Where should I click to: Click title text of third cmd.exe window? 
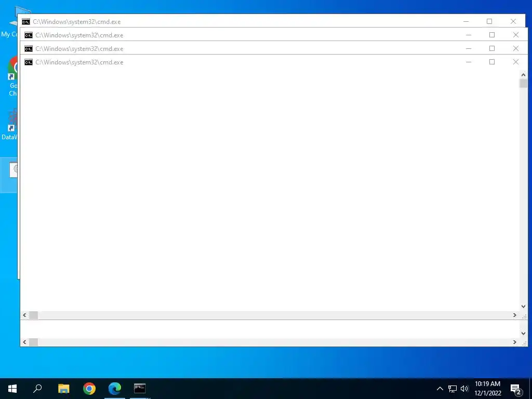[79, 49]
